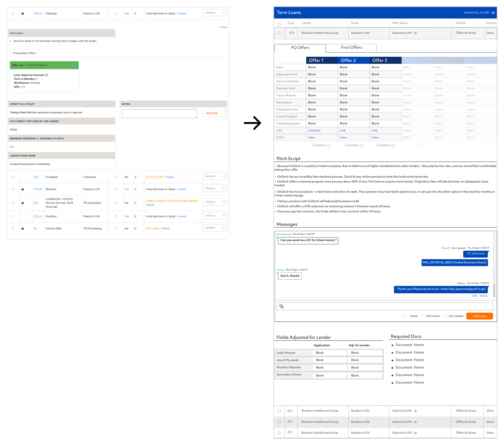Click Offers & Notes in the top loan row
Viewport: 504px width, 445px height.
[466, 33]
